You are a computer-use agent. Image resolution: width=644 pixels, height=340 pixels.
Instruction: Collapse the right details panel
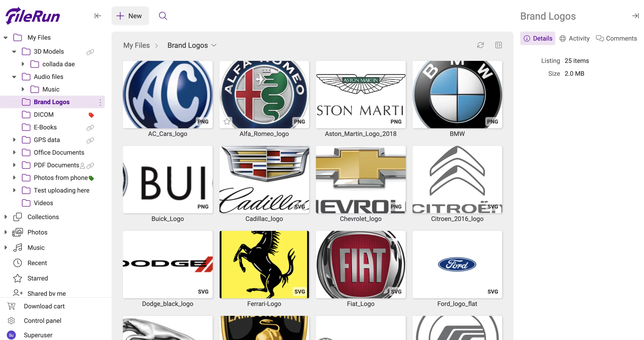[x=635, y=16]
